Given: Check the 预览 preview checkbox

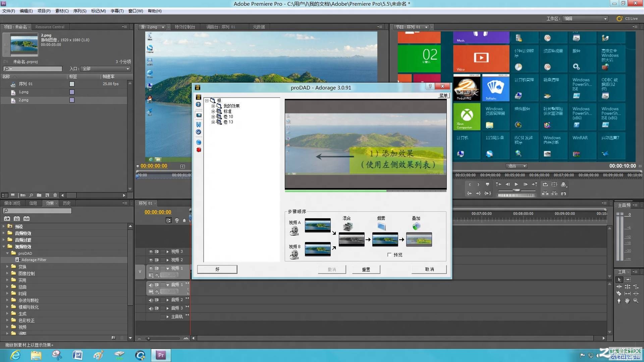Looking at the screenshot, I should pyautogui.click(x=389, y=255).
